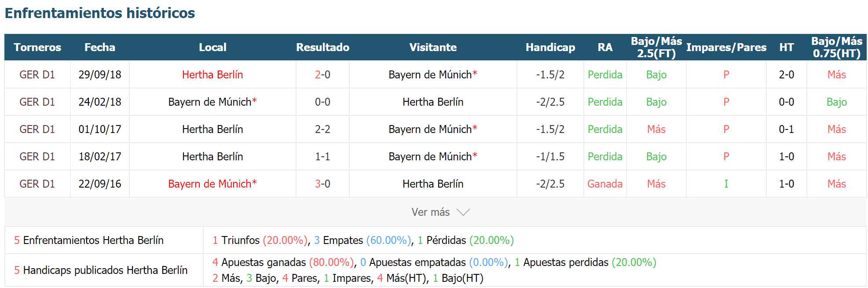Click the Enfrentamientos históricos heading
Viewport: 868px width, 288px height.
[x=100, y=13]
